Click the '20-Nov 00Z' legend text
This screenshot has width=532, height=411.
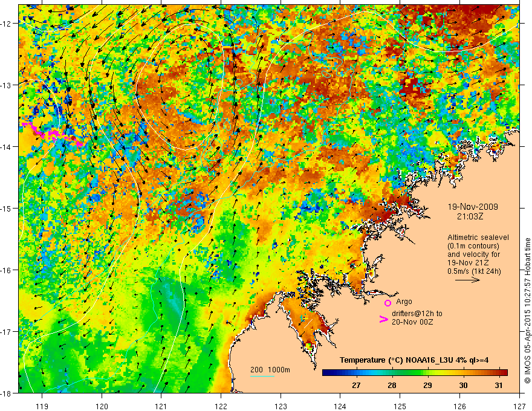[x=412, y=322]
